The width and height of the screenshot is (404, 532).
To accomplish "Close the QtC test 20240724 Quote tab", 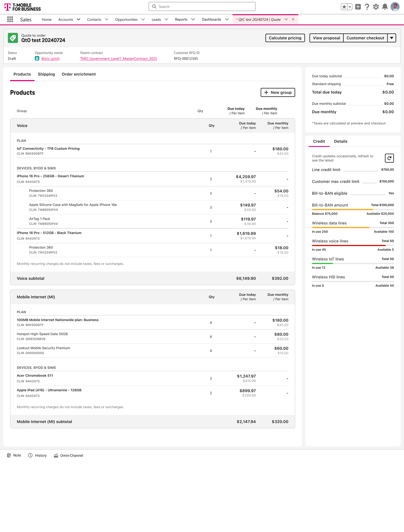I will pos(293,19).
